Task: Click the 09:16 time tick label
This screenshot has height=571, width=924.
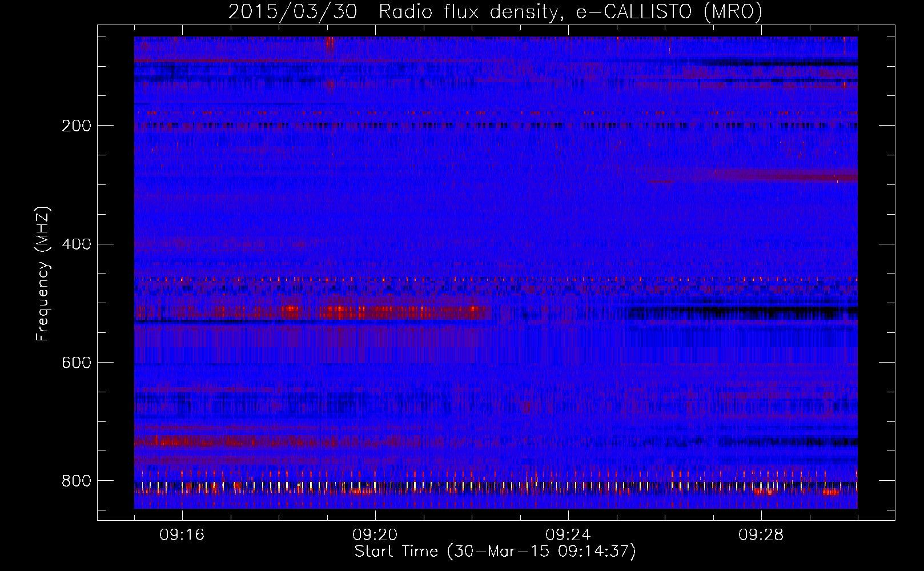Action: [182, 535]
